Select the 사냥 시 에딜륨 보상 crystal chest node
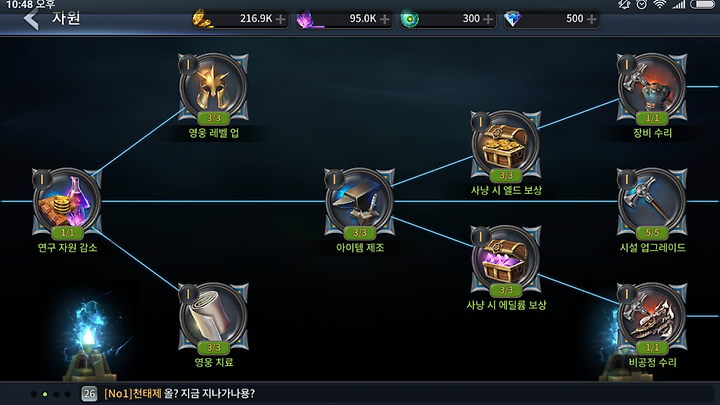Image resolution: width=720 pixels, height=405 pixels. coord(506,259)
